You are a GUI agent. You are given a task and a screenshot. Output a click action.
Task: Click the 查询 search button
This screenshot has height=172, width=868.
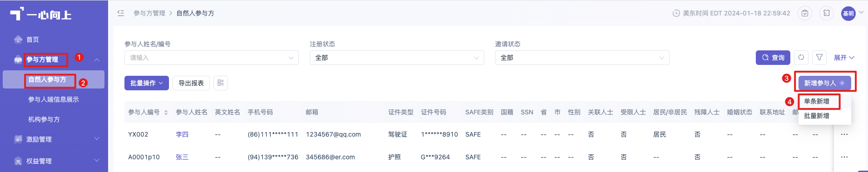773,58
